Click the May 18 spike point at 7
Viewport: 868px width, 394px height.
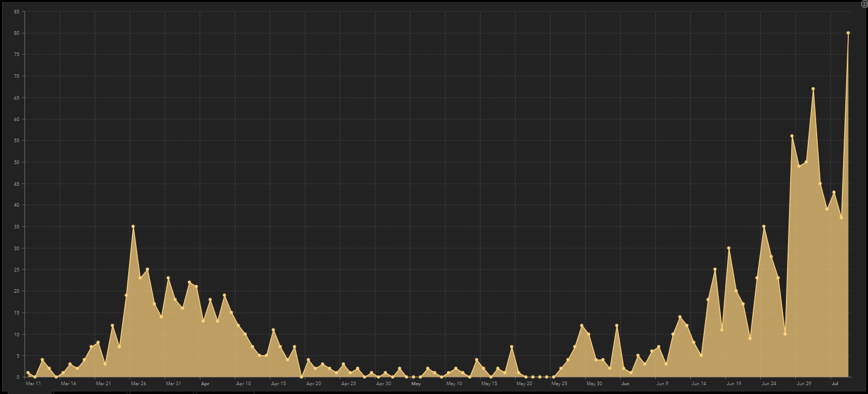click(511, 347)
